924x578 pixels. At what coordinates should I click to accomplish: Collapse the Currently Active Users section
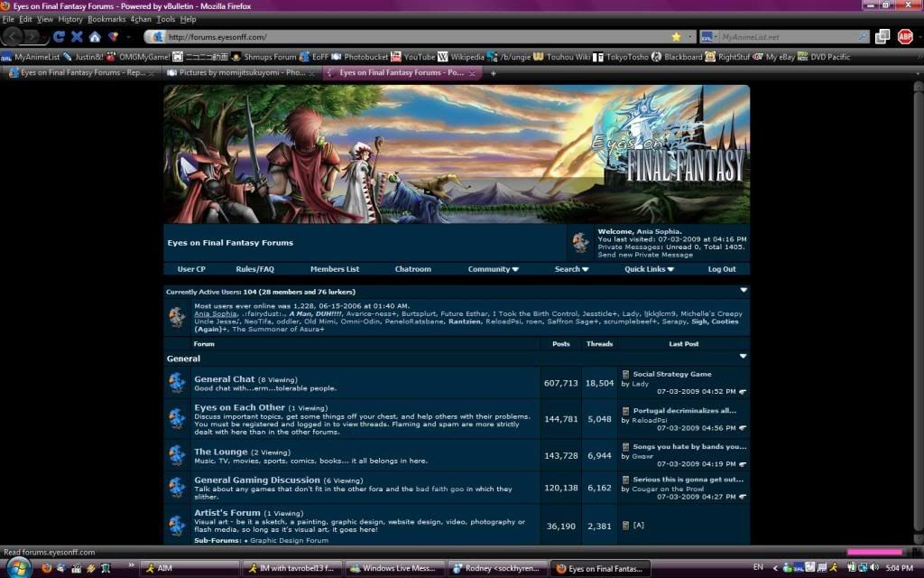coord(744,290)
